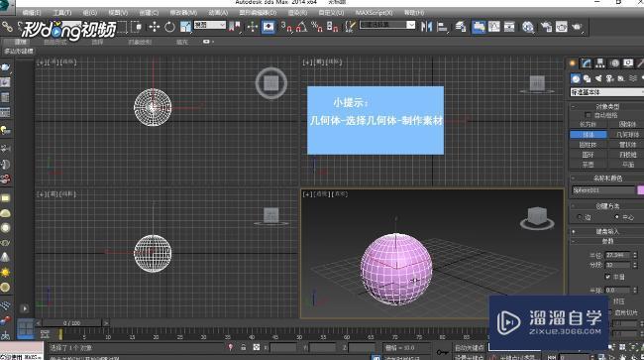This screenshot has width=644, height=360.
Task: Click the pink object color swatch
Action: tap(640, 190)
